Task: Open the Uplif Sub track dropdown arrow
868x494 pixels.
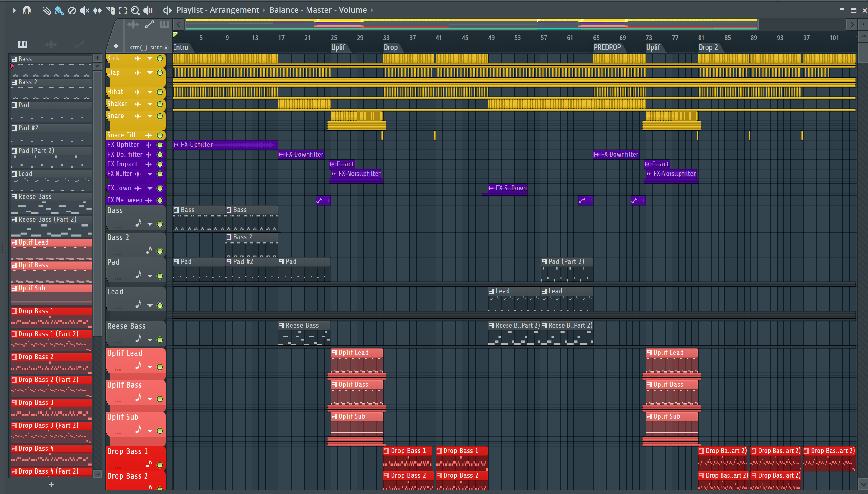Action: pos(150,431)
